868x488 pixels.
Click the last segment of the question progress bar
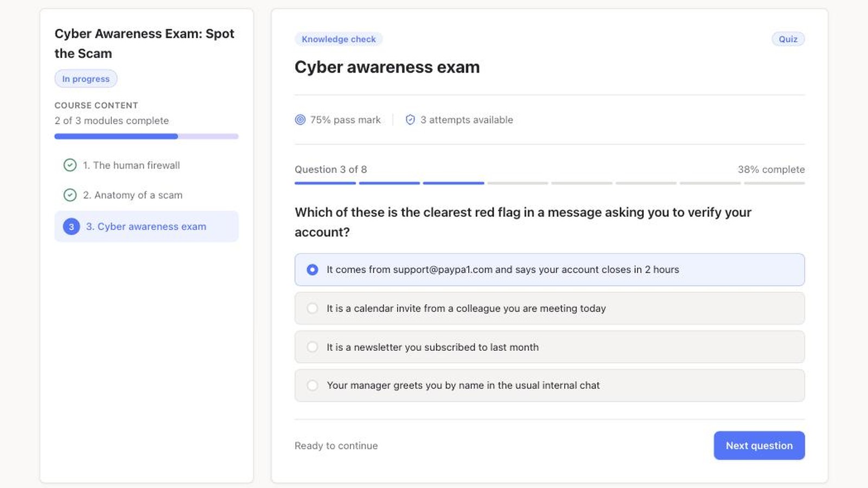(774, 183)
